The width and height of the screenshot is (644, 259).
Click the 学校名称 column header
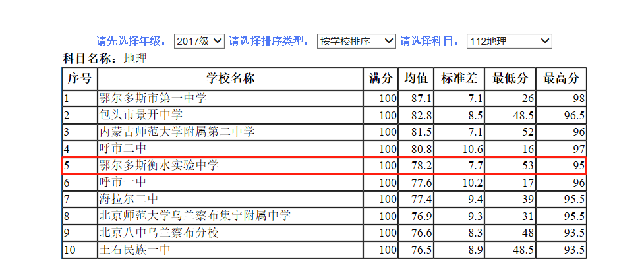click(231, 78)
